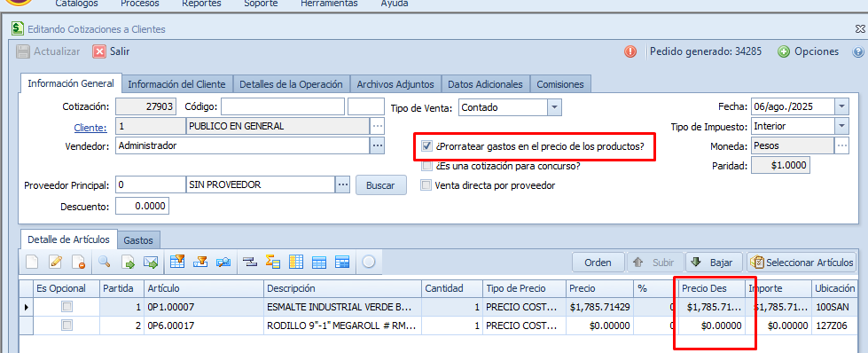Click the red alert warning icon

(630, 51)
